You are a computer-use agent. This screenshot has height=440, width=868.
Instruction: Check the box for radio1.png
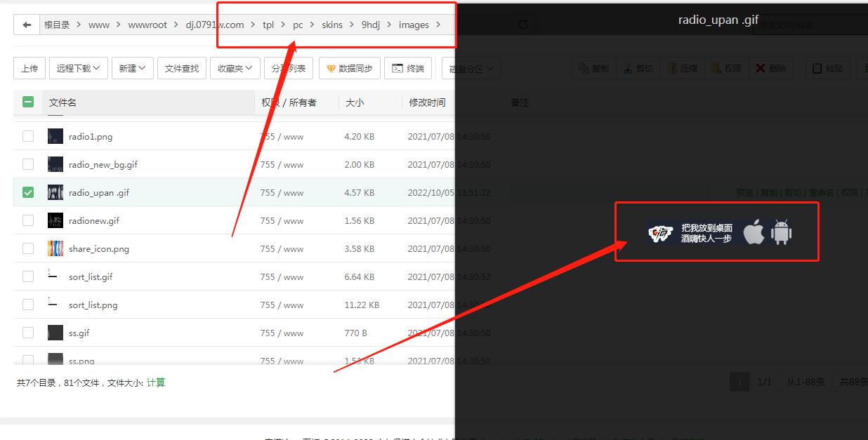click(28, 136)
